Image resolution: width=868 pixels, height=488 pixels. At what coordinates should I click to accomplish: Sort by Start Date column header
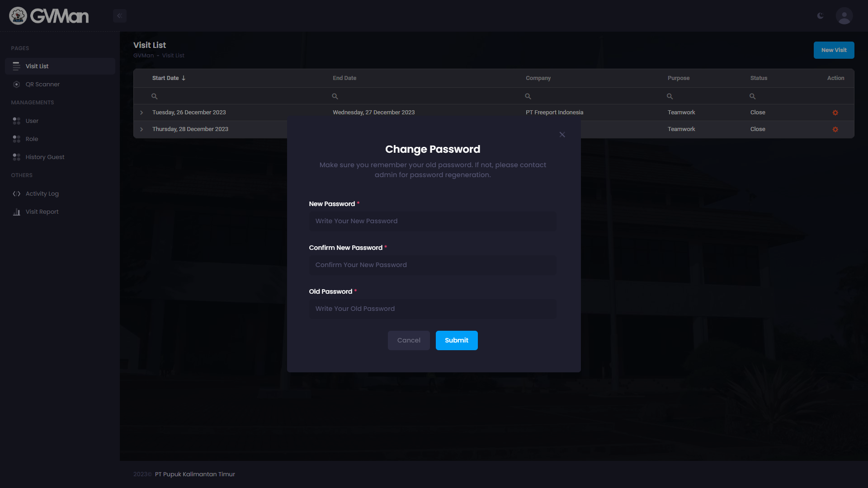[x=169, y=78]
